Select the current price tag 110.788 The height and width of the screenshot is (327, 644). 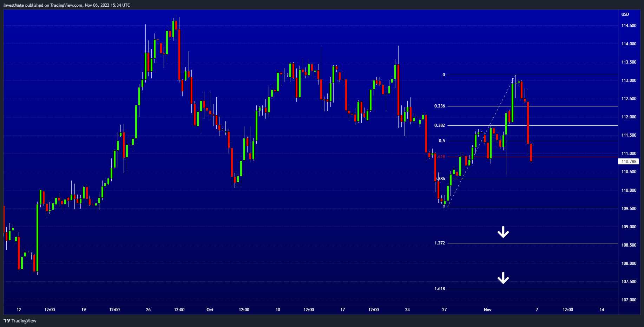click(x=629, y=162)
